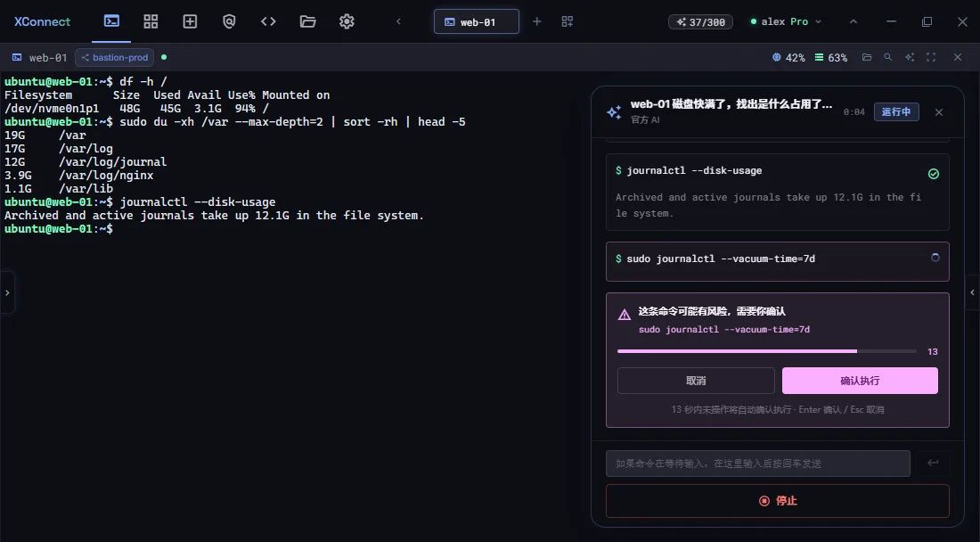Click the CPU 42% indicator
The width and height of the screenshot is (980, 542).
pos(788,58)
